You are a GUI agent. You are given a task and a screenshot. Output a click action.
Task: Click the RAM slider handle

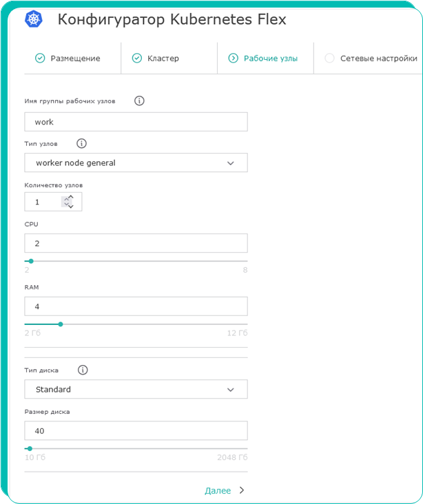pyautogui.click(x=61, y=324)
